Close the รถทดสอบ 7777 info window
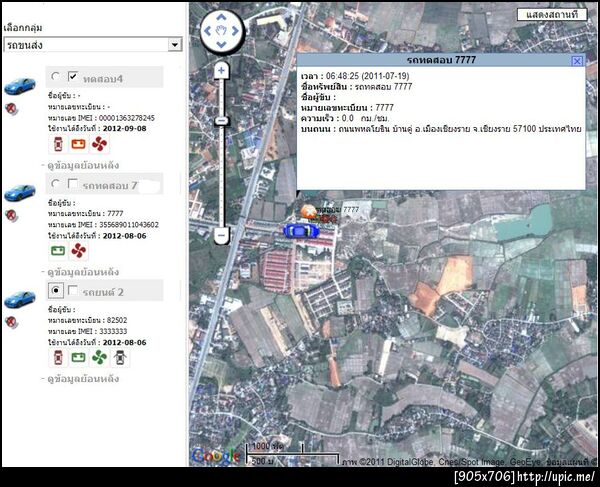600x487 pixels. (x=577, y=60)
